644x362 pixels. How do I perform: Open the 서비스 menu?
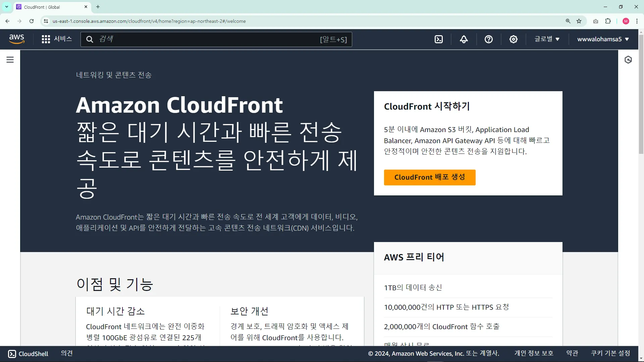click(63, 39)
